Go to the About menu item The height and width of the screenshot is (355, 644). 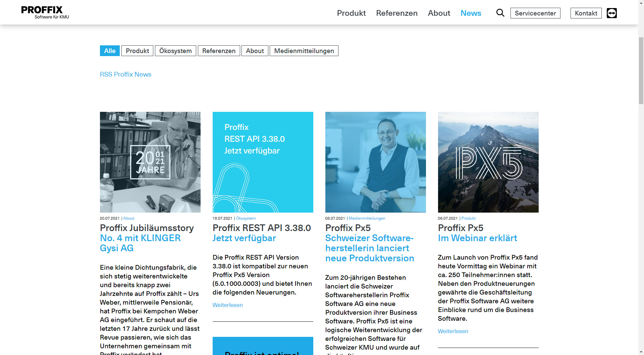click(439, 13)
